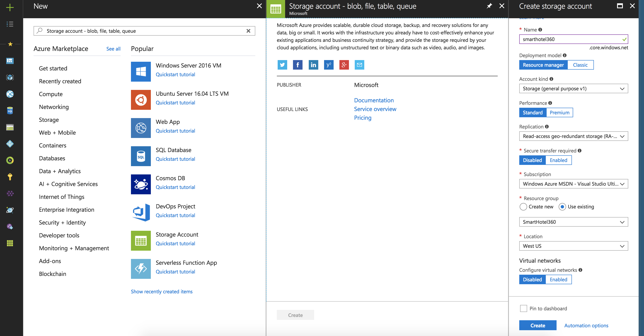Open the favorites star in sidebar
Viewport: 644px width, 336px height.
(10, 44)
